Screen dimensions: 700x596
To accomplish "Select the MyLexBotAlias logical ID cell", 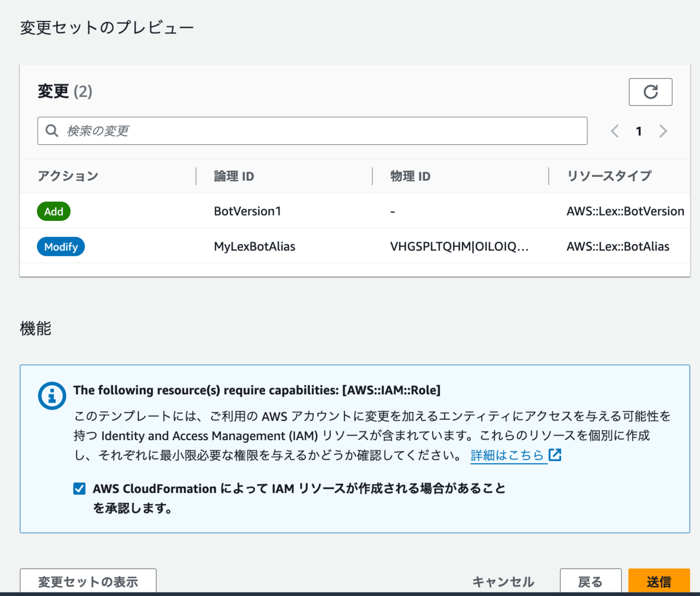I will coord(254,247).
